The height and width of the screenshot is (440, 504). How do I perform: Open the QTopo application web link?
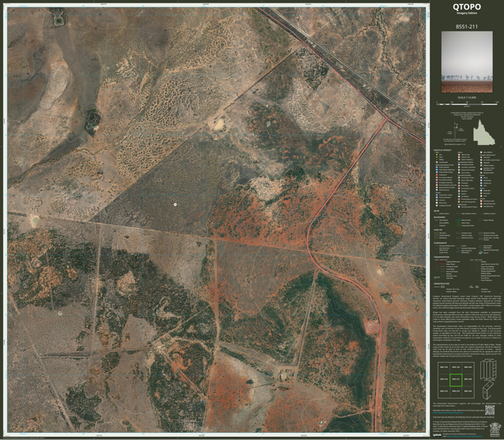click(446, 413)
